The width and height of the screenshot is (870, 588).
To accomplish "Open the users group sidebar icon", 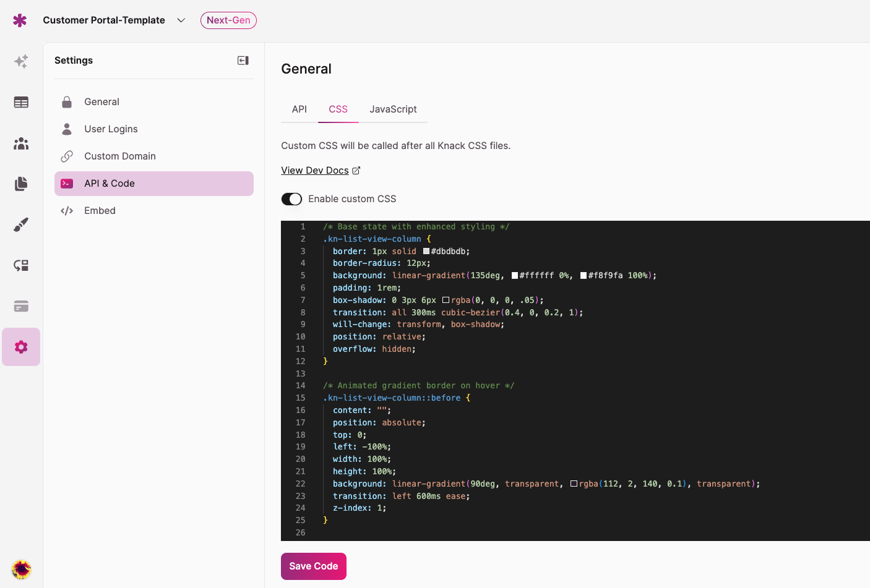I will [x=21, y=143].
